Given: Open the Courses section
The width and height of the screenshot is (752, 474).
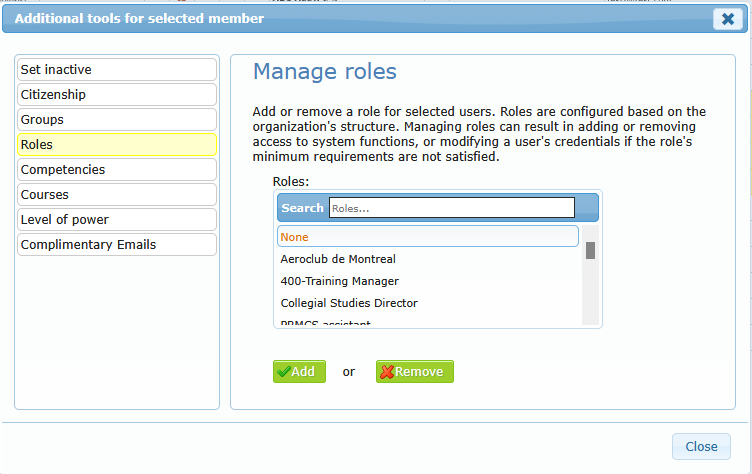Looking at the screenshot, I should click(116, 195).
